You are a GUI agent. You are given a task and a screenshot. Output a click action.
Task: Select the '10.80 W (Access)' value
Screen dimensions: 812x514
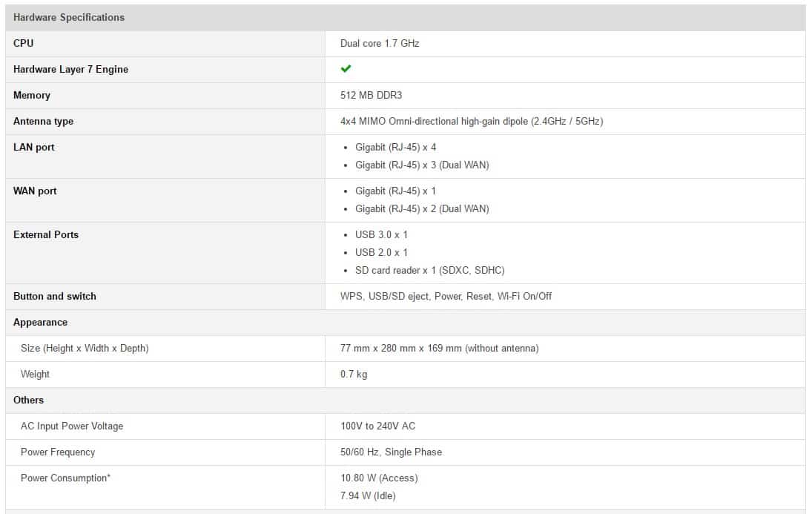tap(379, 478)
